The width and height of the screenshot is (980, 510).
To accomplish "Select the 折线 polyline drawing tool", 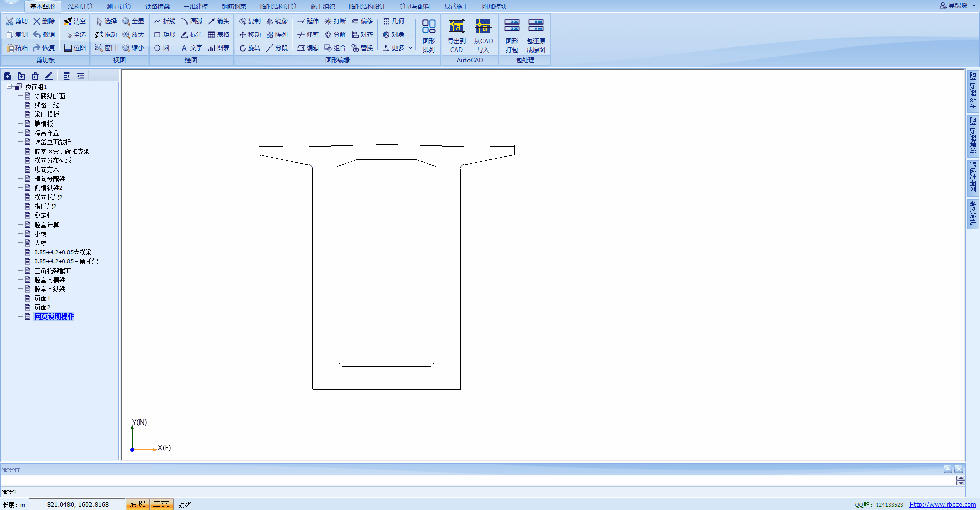I will click(x=165, y=21).
